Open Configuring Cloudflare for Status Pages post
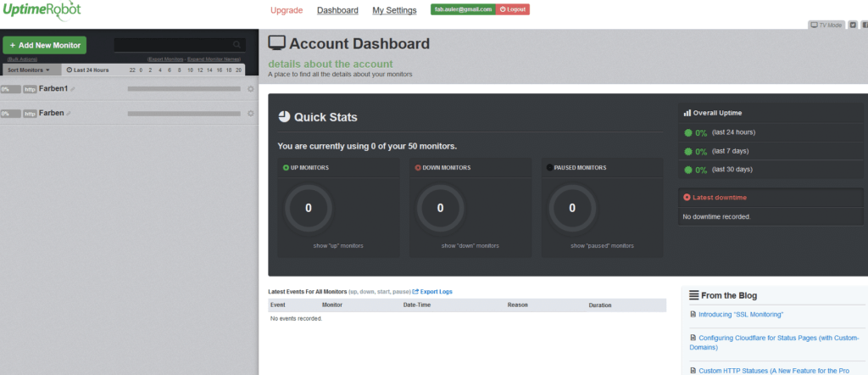Screen dimensions: 868x375 (775, 342)
